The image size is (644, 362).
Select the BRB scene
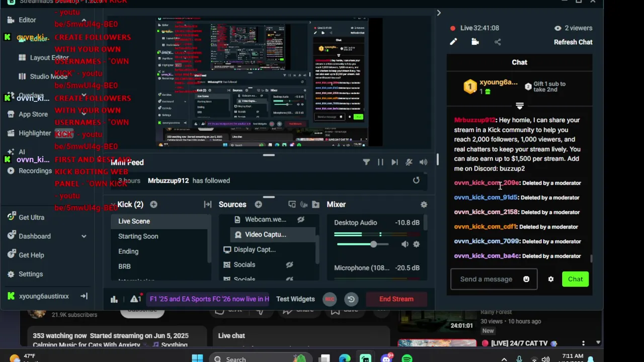click(x=159, y=266)
